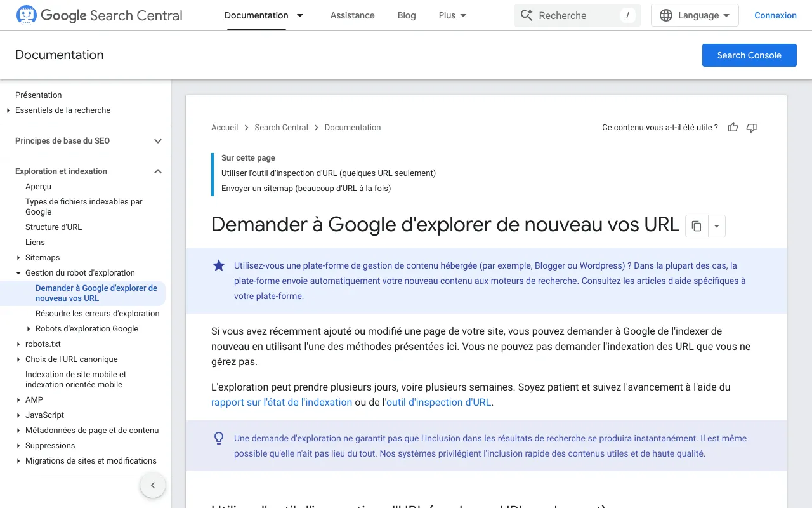Open Présentation in the sidebar
Image resolution: width=812 pixels, height=508 pixels.
39,95
